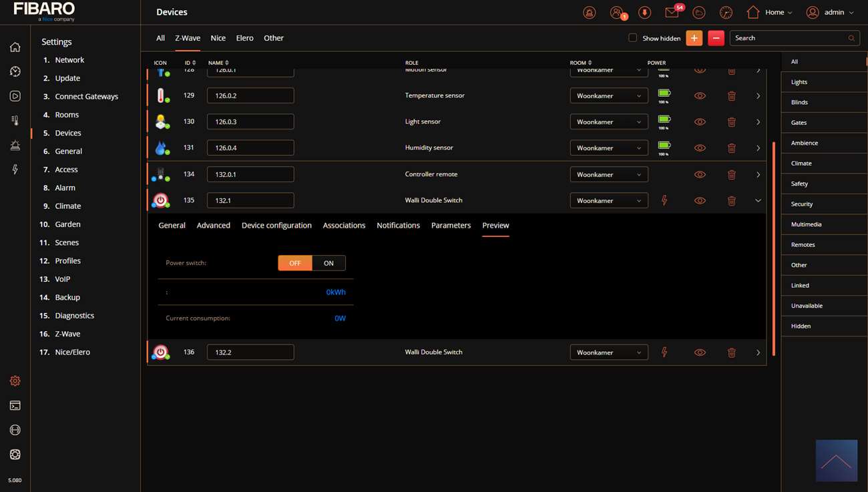Toggle visibility eye for Light sensor
The width and height of the screenshot is (868, 492).
700,122
